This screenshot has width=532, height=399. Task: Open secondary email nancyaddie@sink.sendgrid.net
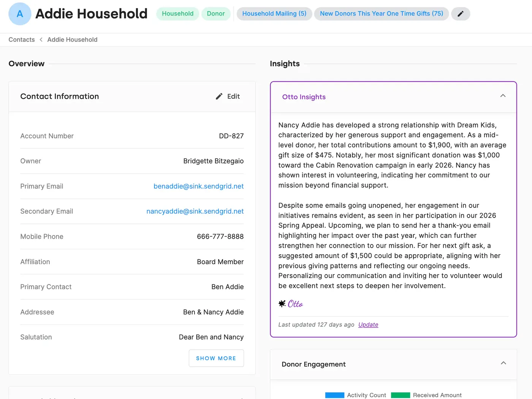(x=195, y=211)
